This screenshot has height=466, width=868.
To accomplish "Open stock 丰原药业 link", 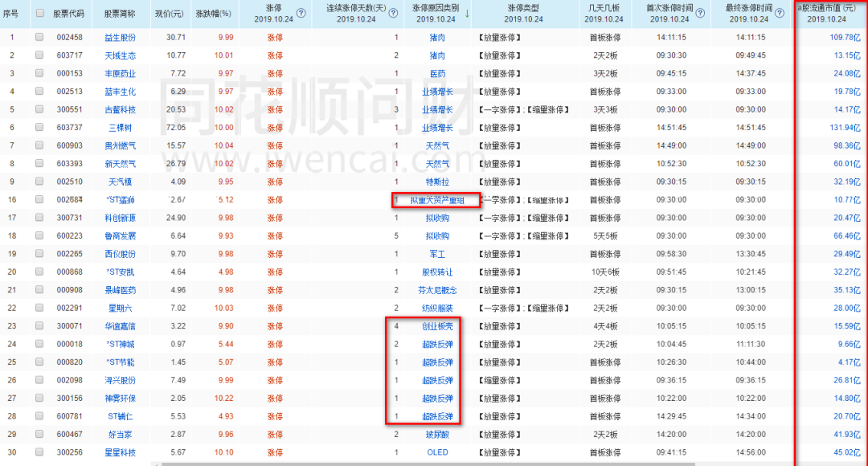I will coord(120,74).
